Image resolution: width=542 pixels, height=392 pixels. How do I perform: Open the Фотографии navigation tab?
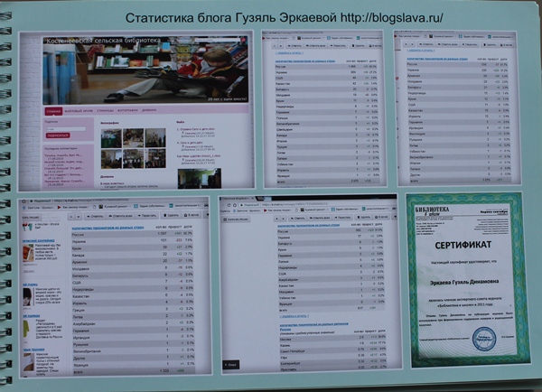(x=124, y=111)
